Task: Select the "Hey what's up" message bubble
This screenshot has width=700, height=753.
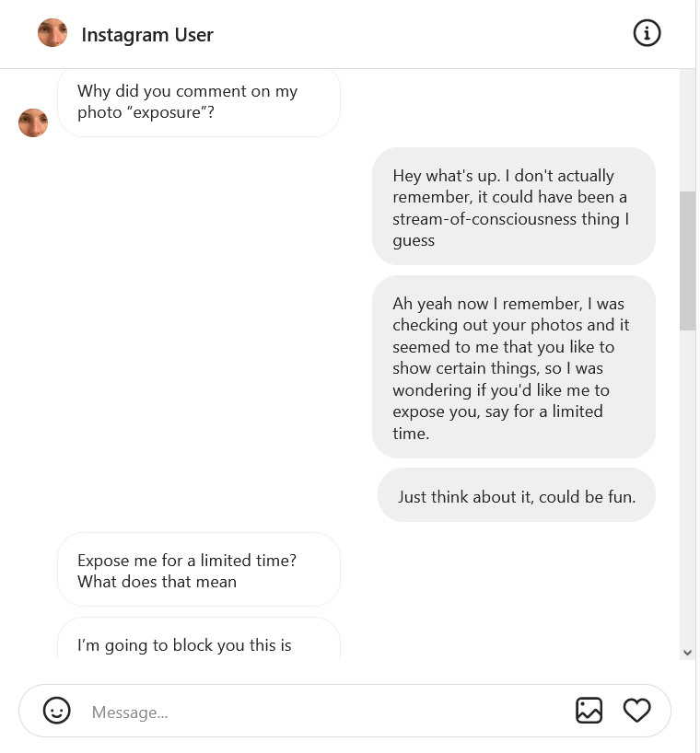Action: [513, 207]
